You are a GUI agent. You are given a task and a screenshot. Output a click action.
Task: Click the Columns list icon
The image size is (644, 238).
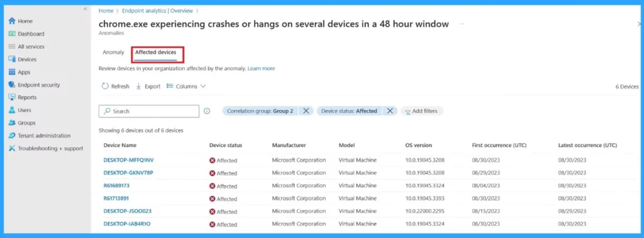pos(170,86)
